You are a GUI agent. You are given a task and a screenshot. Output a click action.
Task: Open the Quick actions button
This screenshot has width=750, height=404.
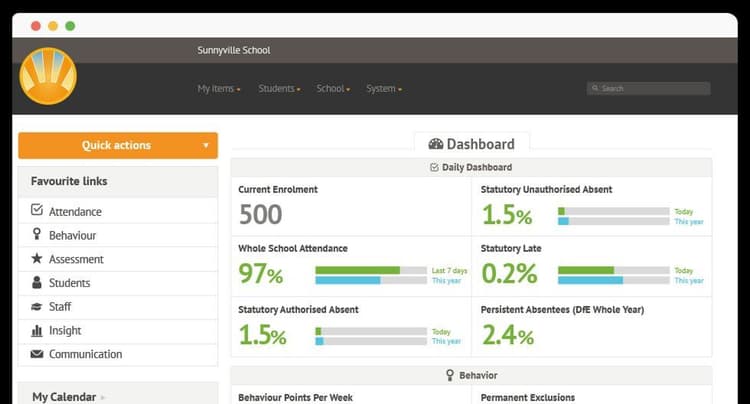click(117, 146)
